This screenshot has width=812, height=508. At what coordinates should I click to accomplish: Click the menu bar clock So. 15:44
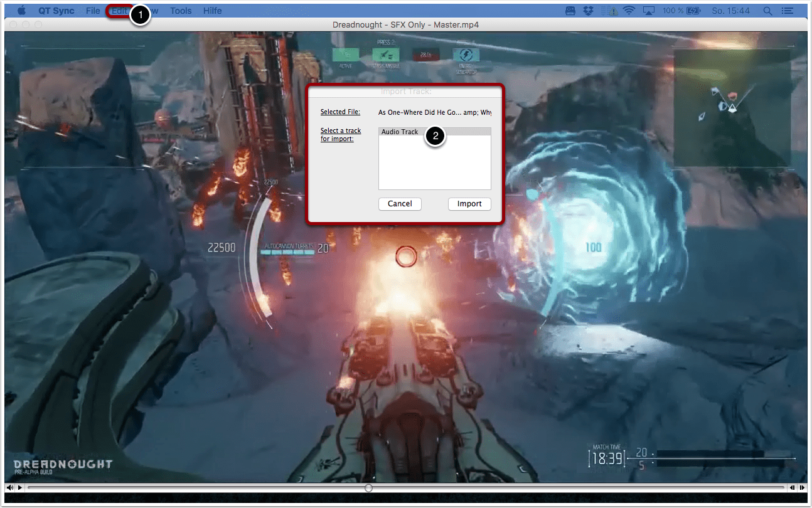click(x=730, y=11)
